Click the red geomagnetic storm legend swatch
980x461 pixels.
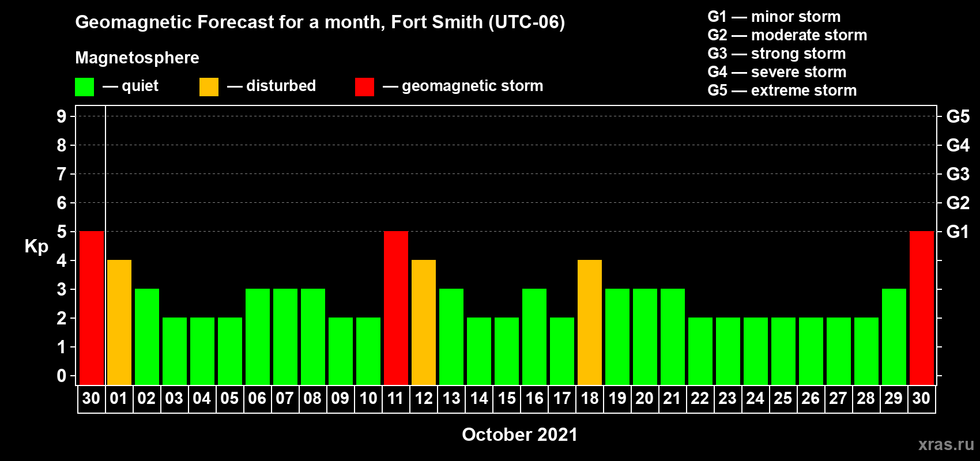click(x=364, y=87)
